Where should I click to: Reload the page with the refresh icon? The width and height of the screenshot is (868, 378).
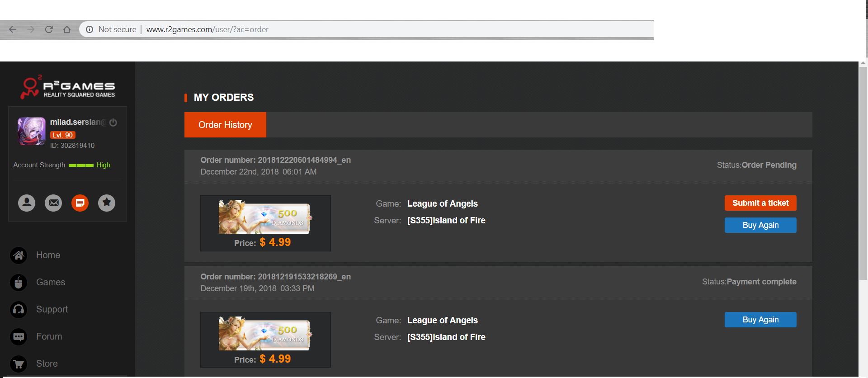point(49,29)
